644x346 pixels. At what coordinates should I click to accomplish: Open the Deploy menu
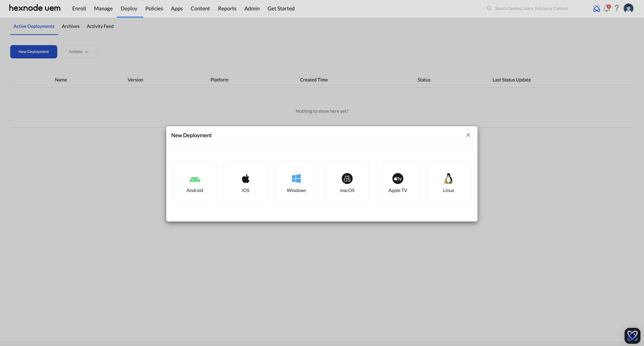point(129,8)
